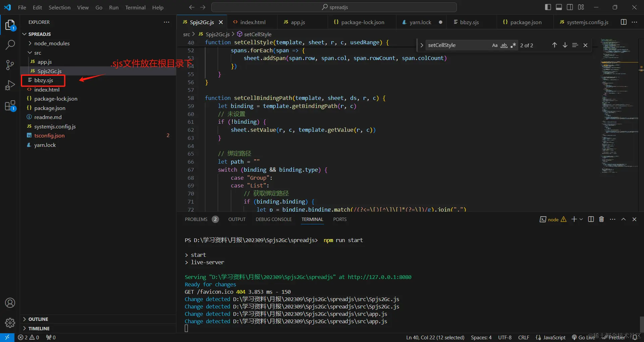This screenshot has height=342, width=644.
Task: Open readme.md in the explorer
Action: point(48,117)
